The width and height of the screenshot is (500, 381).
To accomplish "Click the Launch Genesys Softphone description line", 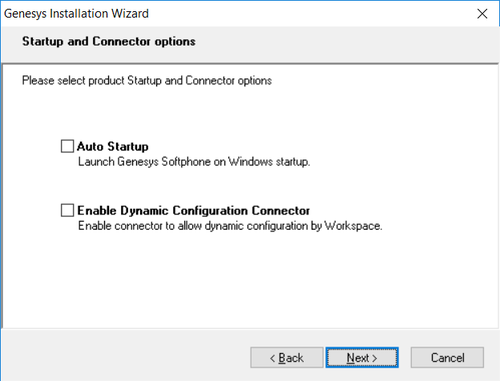I will click(x=194, y=162).
